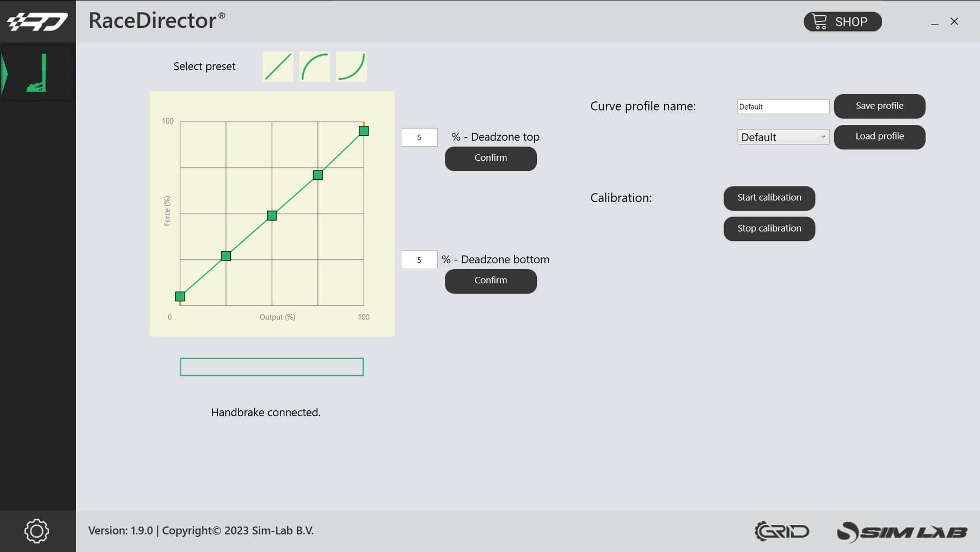
Task: Click the RaceDirector logo icon
Action: pos(38,20)
